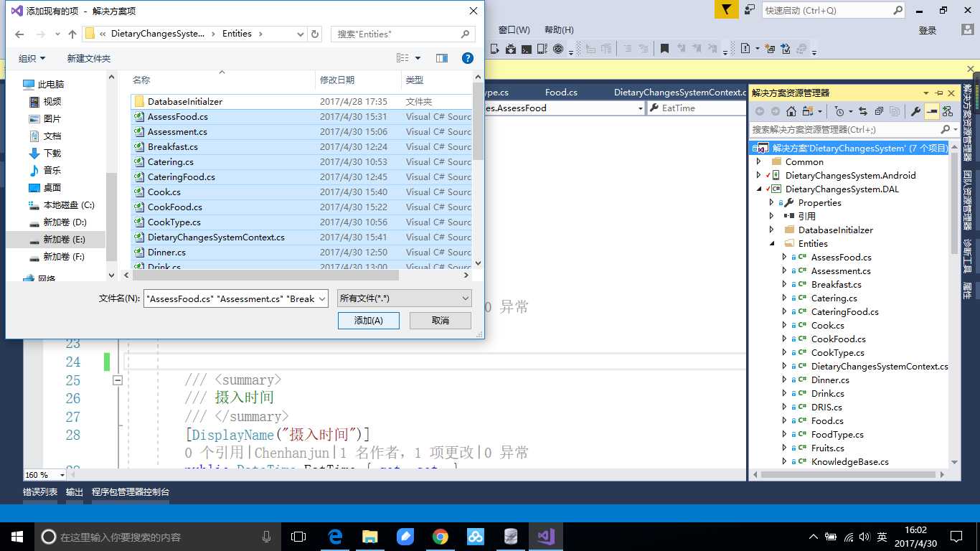Image resolution: width=980 pixels, height=551 pixels.
Task: Go up one folder level in dialog
Action: tap(72, 34)
